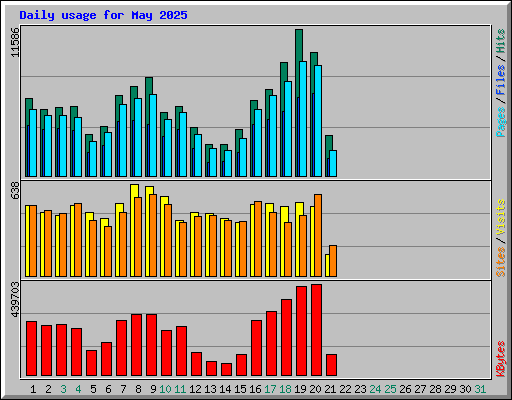Click the orange Sites bar for day 8
The image size is (512, 400).
tap(138, 237)
